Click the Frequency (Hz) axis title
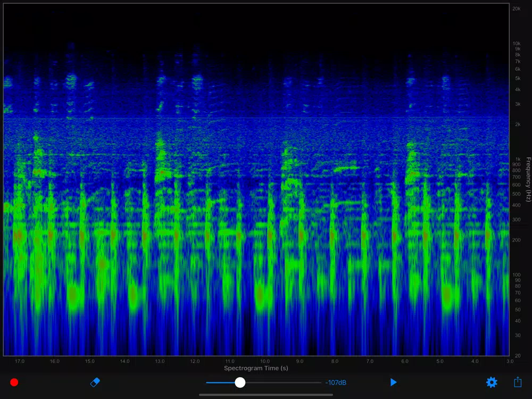This screenshot has height=399, width=532. pos(528,179)
